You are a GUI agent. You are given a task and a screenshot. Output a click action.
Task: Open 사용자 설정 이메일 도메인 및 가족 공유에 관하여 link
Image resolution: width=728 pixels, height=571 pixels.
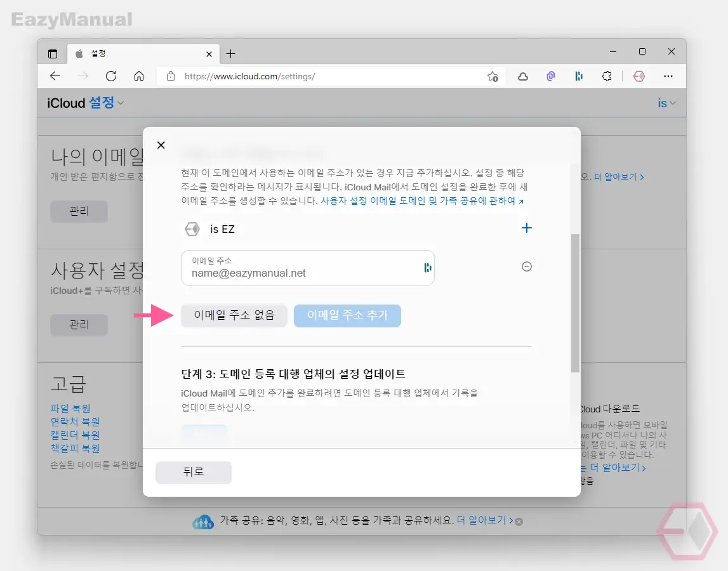[422, 201]
